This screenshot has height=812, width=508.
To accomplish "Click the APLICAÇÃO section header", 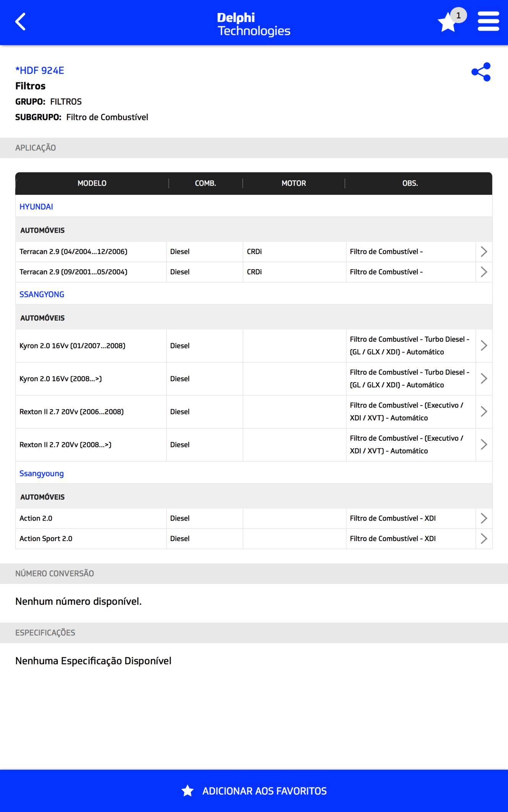I will [x=254, y=148].
